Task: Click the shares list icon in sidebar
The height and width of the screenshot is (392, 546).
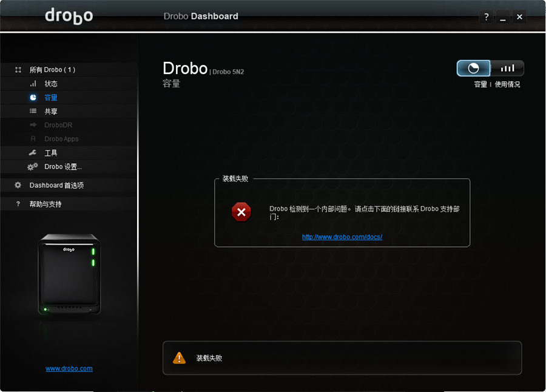Action: point(33,111)
